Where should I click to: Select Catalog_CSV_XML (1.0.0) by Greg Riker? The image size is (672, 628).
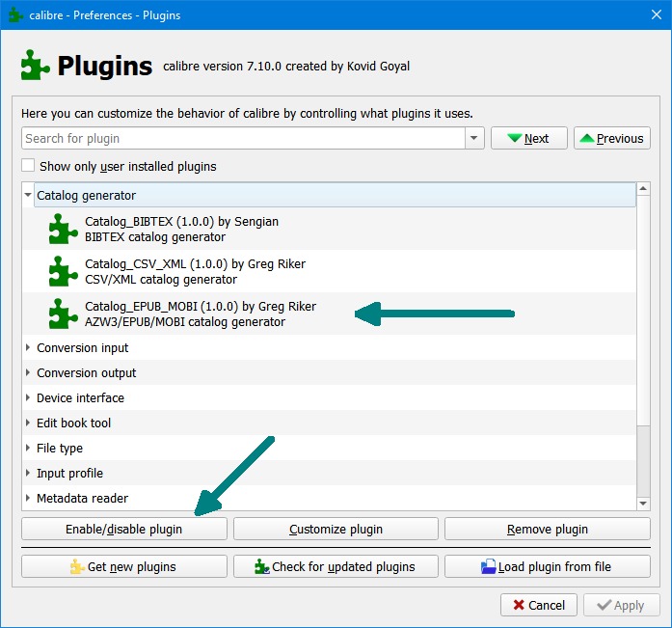329,271
